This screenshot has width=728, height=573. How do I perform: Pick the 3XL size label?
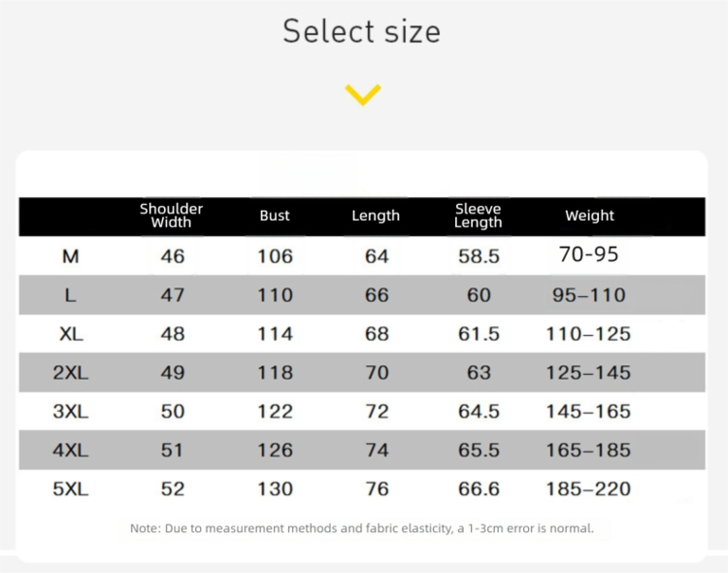coord(71,412)
